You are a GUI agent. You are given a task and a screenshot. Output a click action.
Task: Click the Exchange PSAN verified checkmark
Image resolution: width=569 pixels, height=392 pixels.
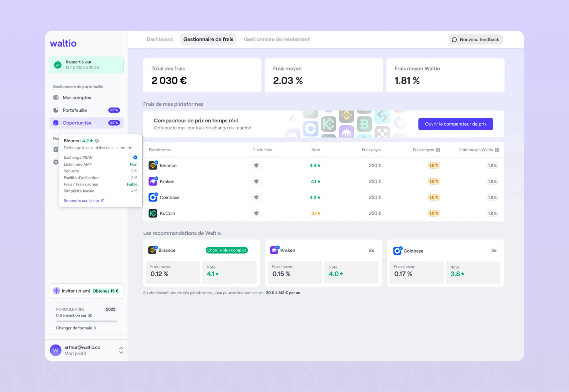pos(135,158)
